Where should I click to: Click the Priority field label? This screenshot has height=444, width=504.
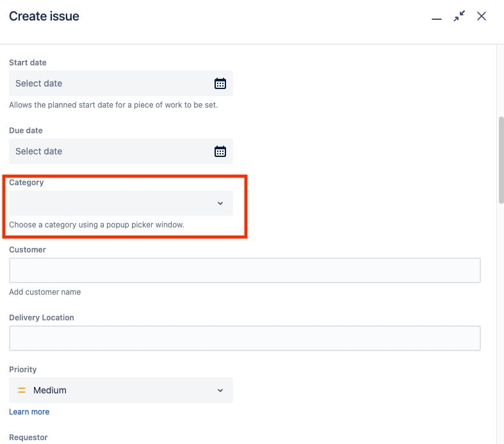pos(23,370)
